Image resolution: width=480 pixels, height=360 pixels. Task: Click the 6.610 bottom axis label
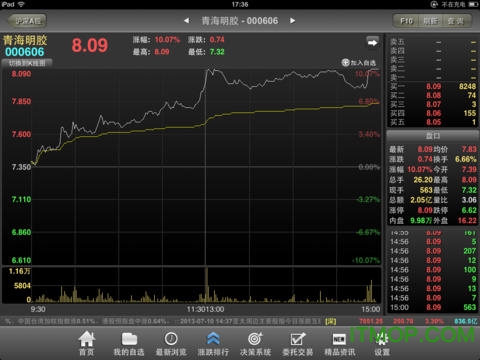coord(21,260)
